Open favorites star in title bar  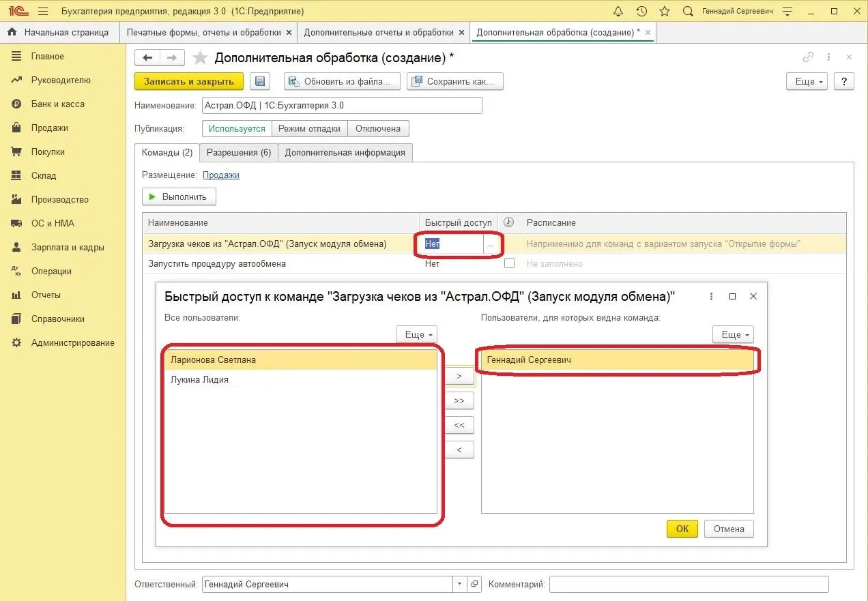665,12
